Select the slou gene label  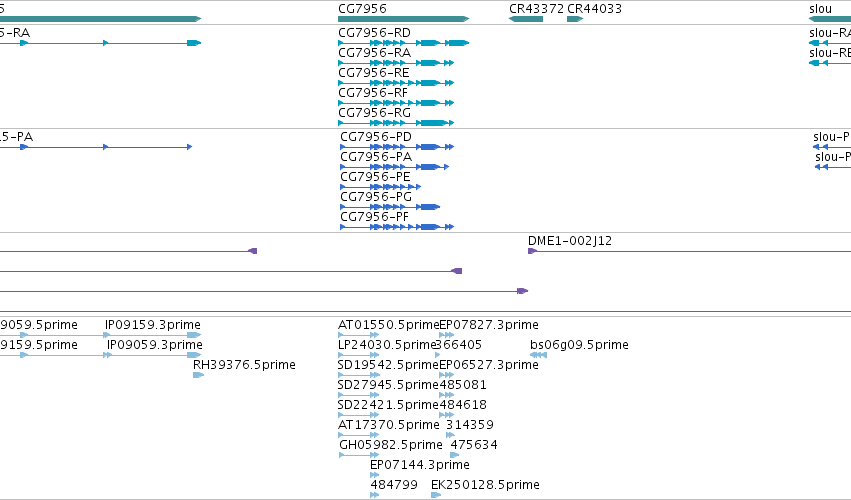pyautogui.click(x=820, y=9)
